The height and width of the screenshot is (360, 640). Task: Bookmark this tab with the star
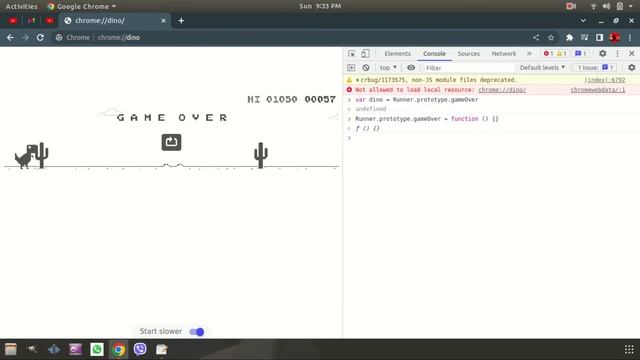(551, 38)
